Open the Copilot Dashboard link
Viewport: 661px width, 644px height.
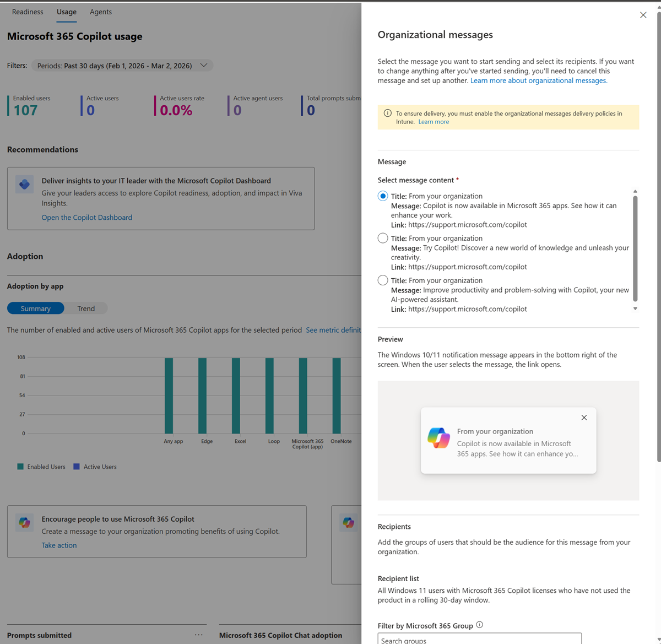[x=87, y=218]
